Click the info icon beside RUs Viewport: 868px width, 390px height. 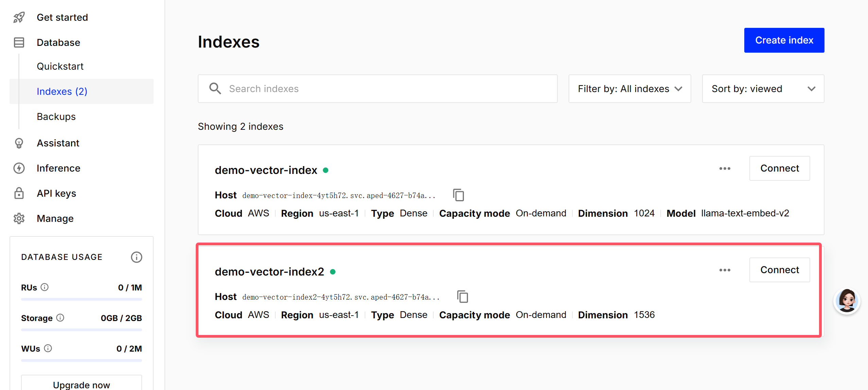(45, 287)
